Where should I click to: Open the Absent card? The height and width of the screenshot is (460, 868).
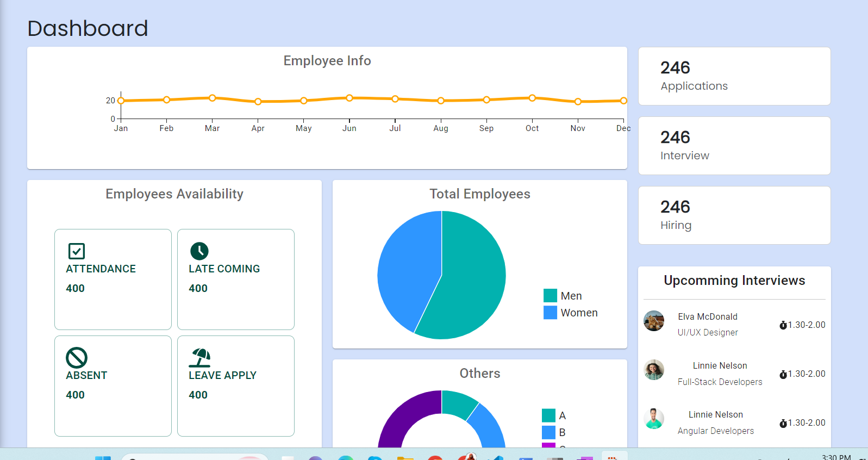click(x=113, y=386)
